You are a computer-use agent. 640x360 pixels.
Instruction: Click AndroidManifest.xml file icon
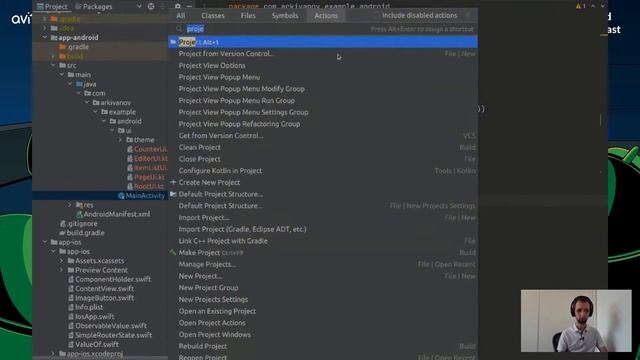(79, 214)
